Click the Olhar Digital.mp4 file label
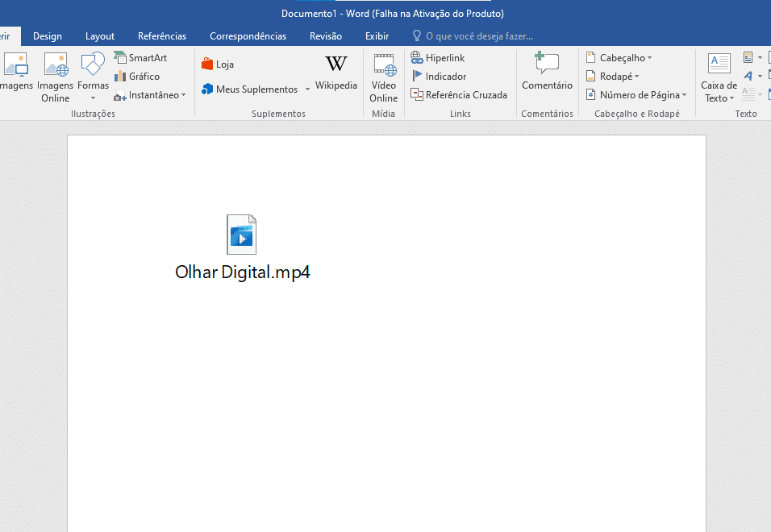771x532 pixels. point(243,272)
